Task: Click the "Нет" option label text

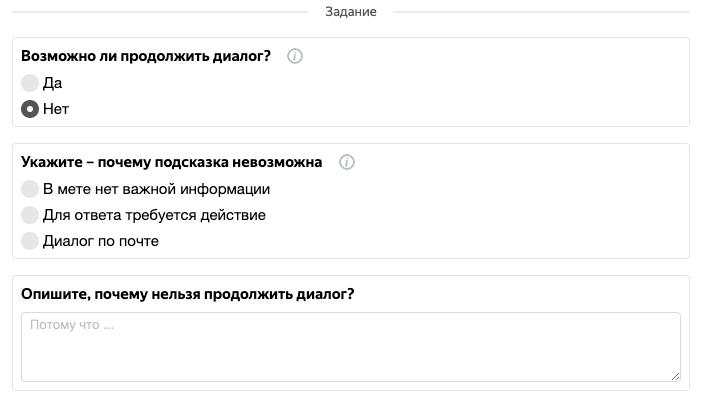Action: click(56, 109)
